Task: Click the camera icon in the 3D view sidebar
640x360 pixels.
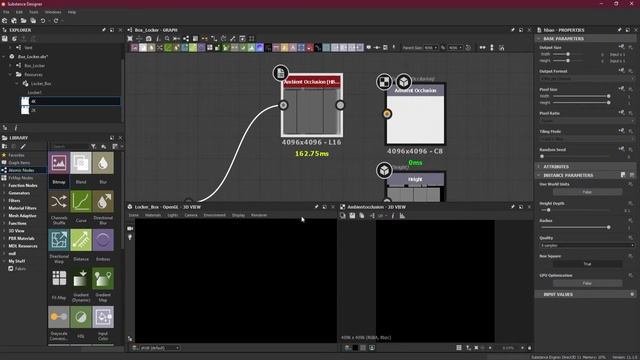Action: click(x=130, y=229)
